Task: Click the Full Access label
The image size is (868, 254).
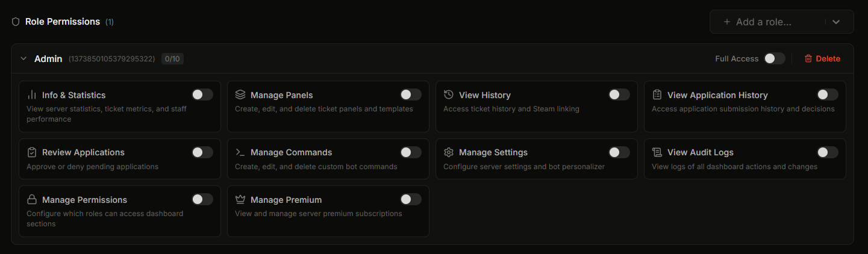Action: tap(737, 58)
